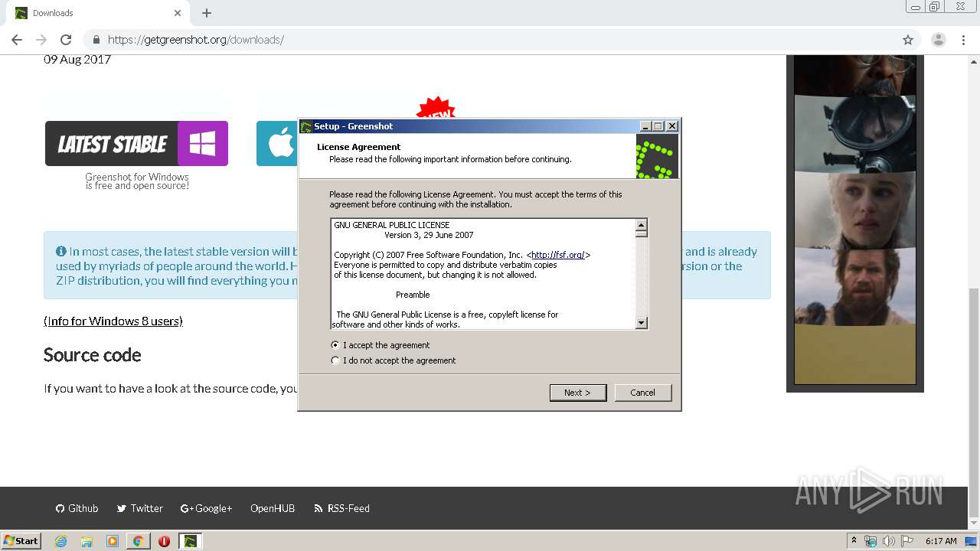Open the OpenHUB footer link
Viewport: 980px width, 551px height.
click(273, 508)
